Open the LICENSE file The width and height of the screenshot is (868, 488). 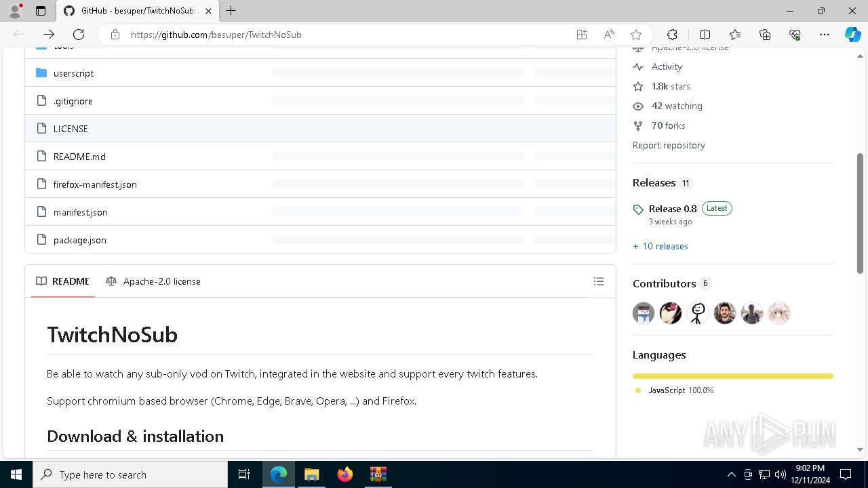pos(71,129)
